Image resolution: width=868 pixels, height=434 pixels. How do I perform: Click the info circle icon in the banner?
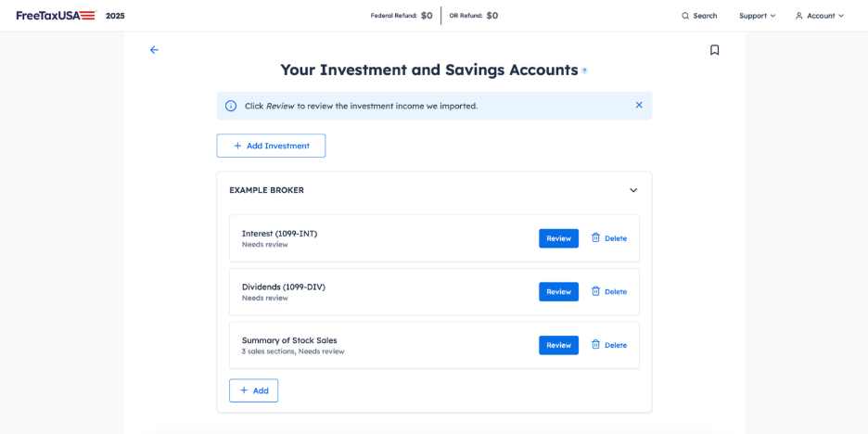tap(231, 106)
